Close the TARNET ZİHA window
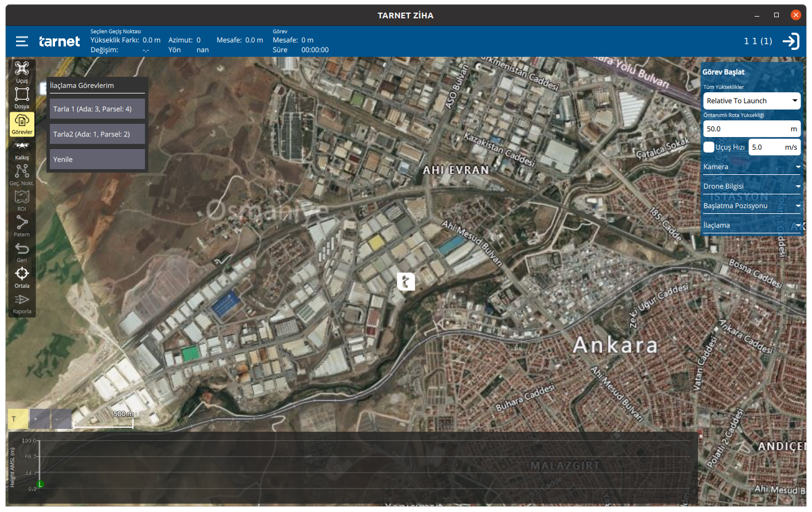This screenshot has height=512, width=812. coord(796,15)
